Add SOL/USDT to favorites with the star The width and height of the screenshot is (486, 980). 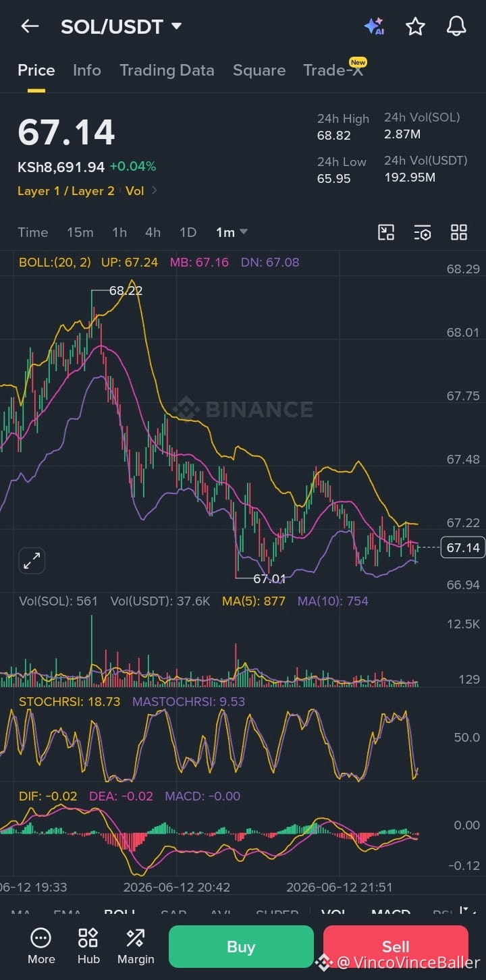pyautogui.click(x=415, y=26)
